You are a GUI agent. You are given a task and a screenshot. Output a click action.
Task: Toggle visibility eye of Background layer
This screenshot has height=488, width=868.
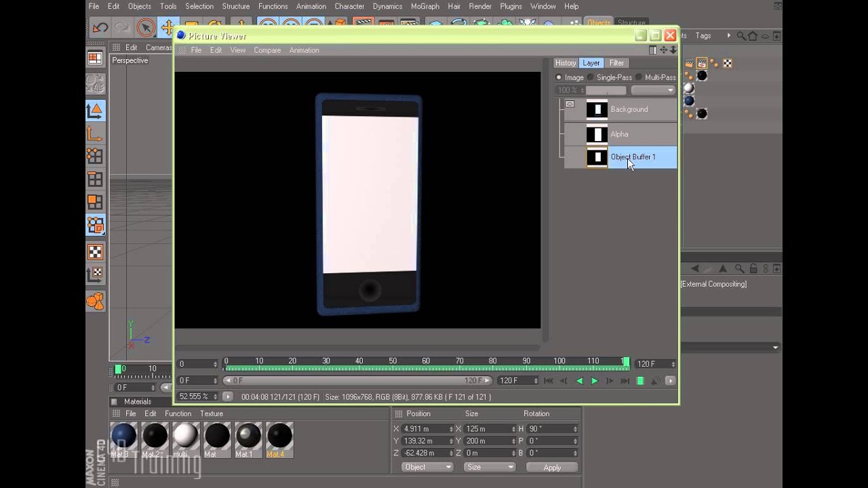tap(570, 104)
